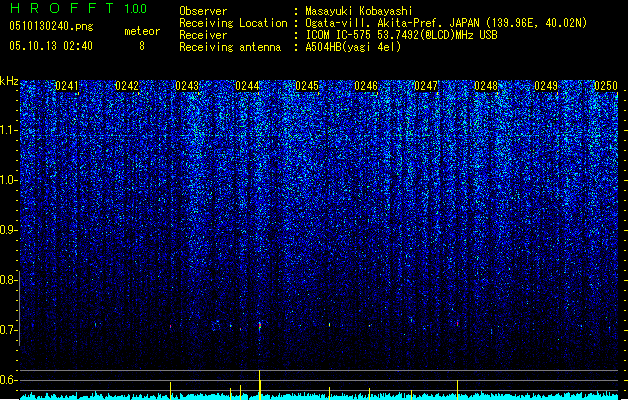Click the ICOM IC-575 53.7492 MHz USB text
Viewport: 629px width, 400px height.
tap(402, 35)
